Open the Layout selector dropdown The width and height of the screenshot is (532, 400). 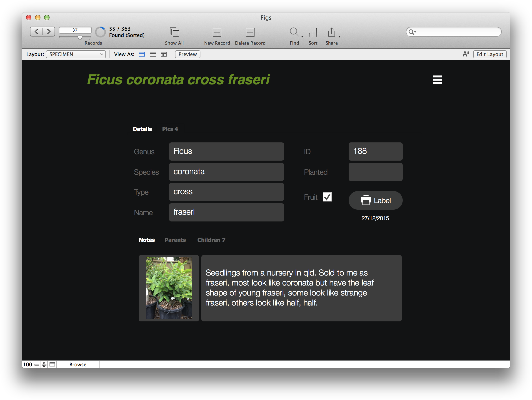click(x=76, y=54)
